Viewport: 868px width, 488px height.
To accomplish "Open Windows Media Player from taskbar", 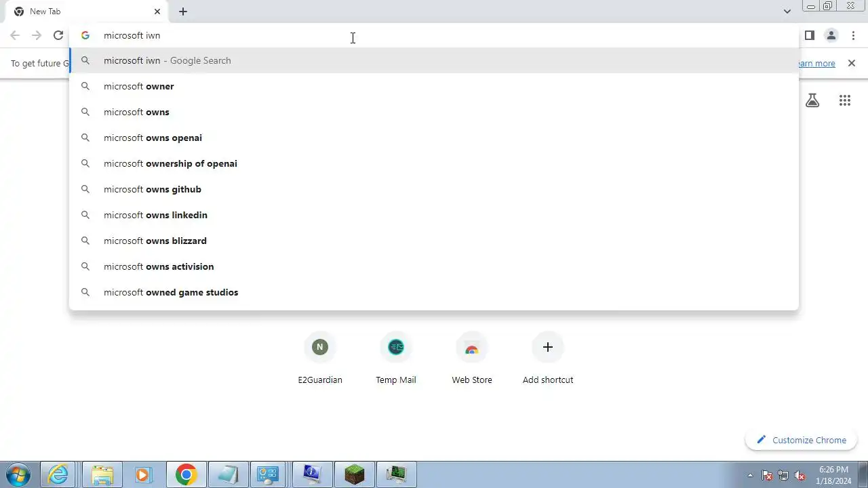I will tap(143, 474).
